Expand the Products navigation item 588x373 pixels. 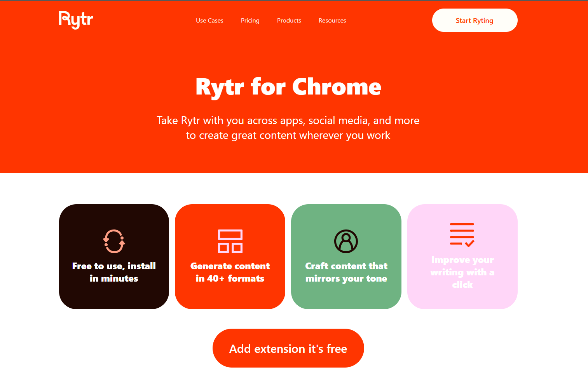click(x=289, y=20)
